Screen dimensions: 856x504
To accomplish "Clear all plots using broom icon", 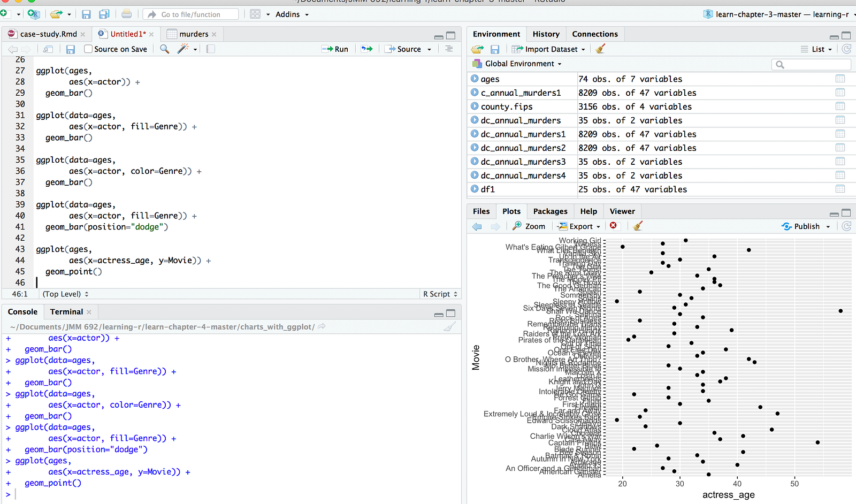I will 637,226.
